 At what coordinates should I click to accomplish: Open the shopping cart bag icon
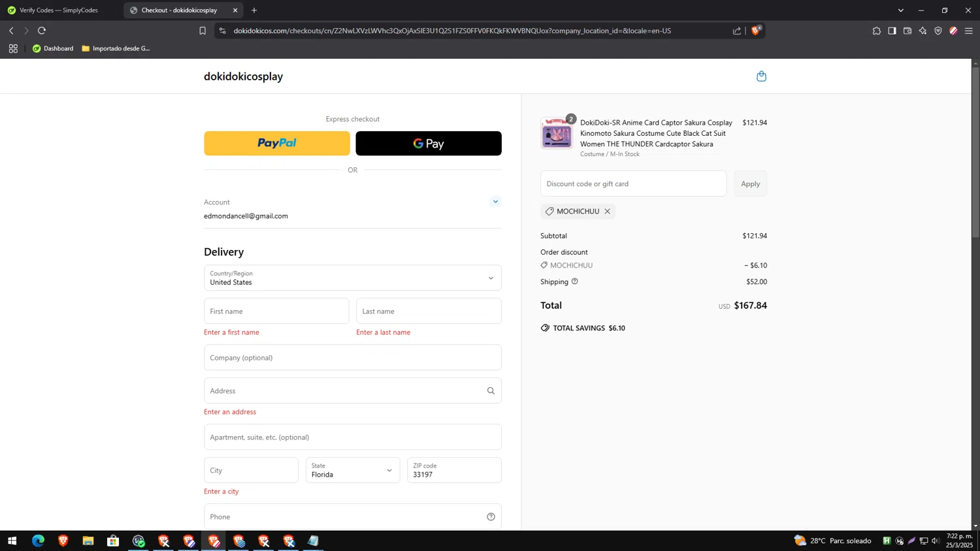point(761,76)
